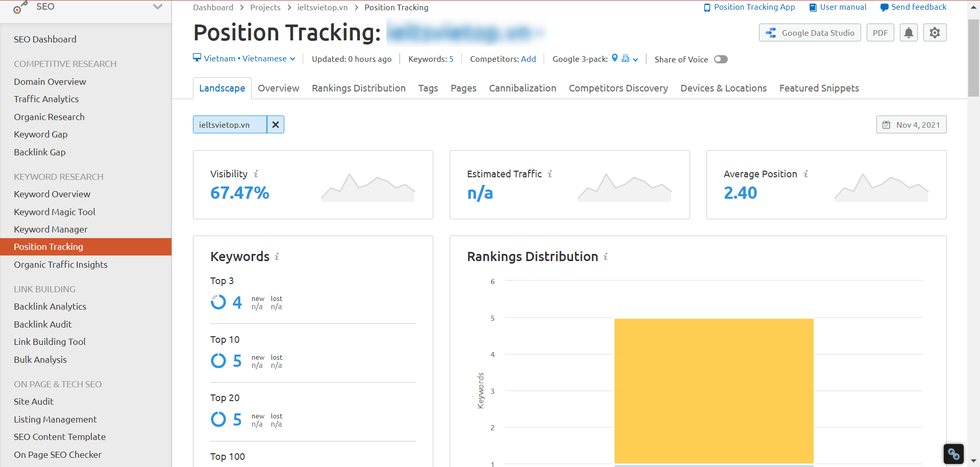Go to Projects breadcrumb
This screenshot has height=467, width=980.
pyautogui.click(x=265, y=8)
